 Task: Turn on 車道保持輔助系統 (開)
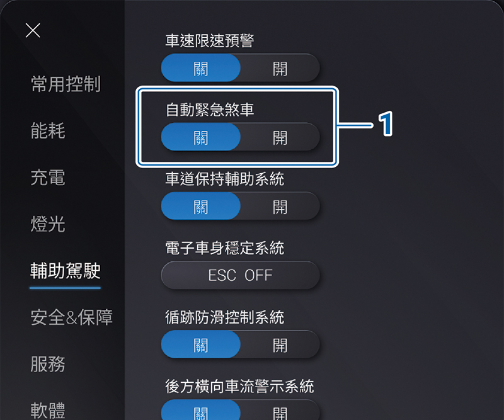(x=280, y=206)
